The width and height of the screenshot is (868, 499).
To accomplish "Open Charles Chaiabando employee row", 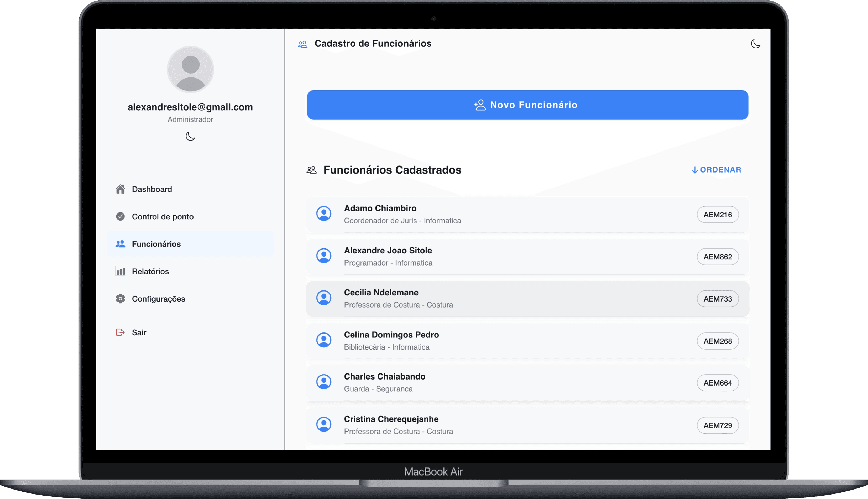I will click(527, 382).
